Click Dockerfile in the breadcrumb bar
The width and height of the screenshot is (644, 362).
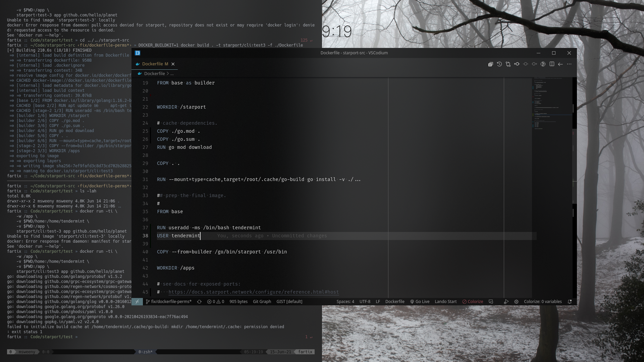[154, 73]
